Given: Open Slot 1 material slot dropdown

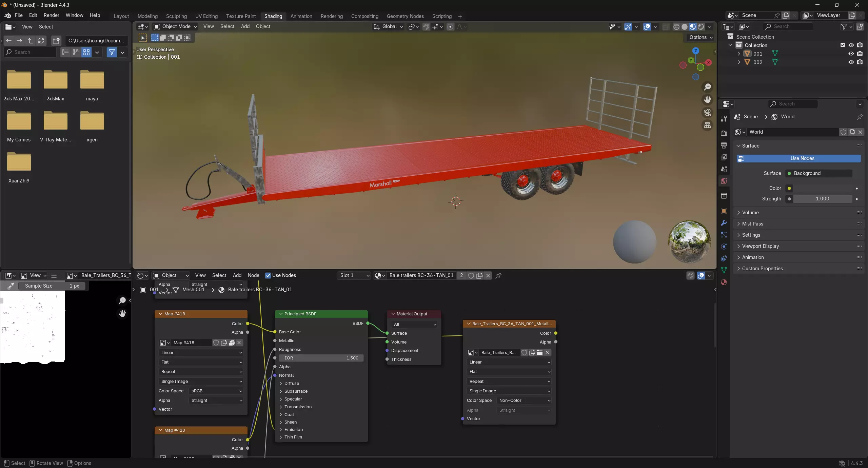Looking at the screenshot, I should click(354, 275).
